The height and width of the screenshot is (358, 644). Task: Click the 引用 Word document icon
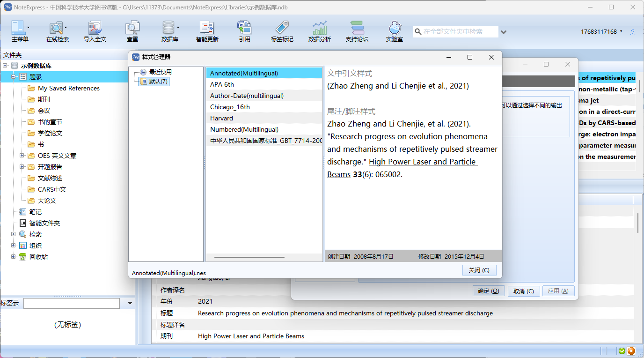(x=244, y=27)
